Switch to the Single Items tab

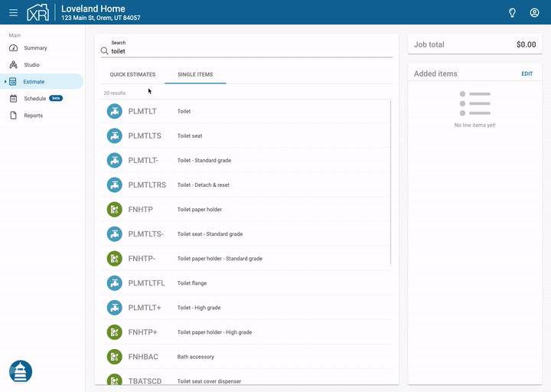pyautogui.click(x=195, y=74)
